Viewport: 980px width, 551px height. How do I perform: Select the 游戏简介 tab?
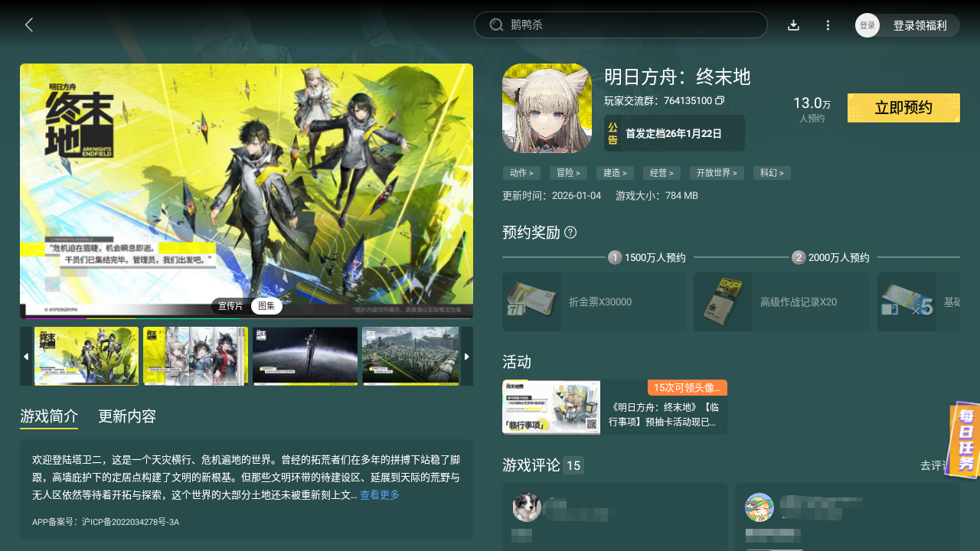[x=49, y=417]
